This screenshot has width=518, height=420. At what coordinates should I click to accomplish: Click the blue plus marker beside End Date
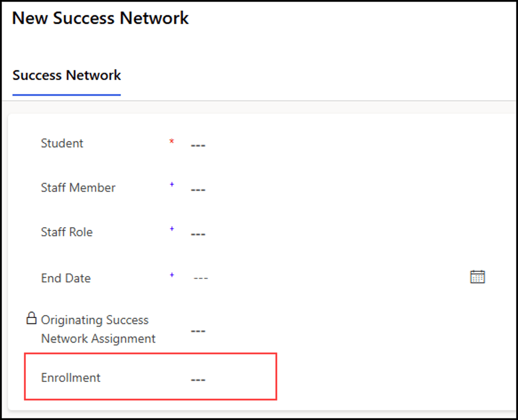172,275
